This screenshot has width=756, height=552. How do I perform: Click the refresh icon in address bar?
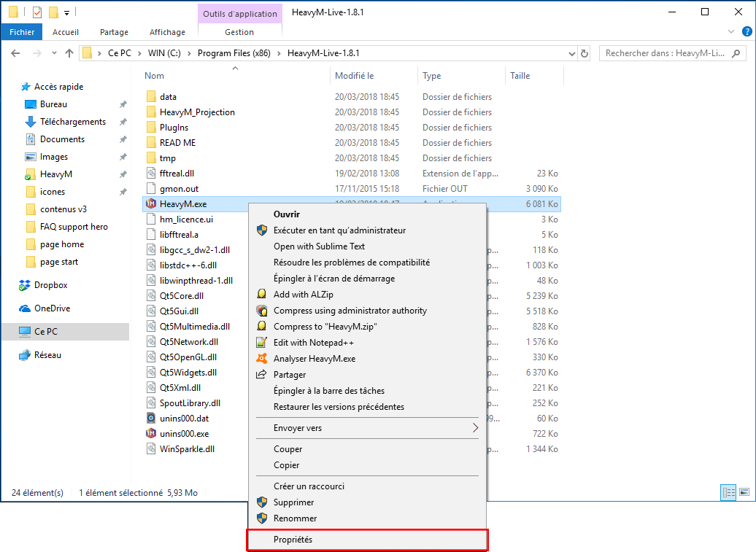point(585,53)
